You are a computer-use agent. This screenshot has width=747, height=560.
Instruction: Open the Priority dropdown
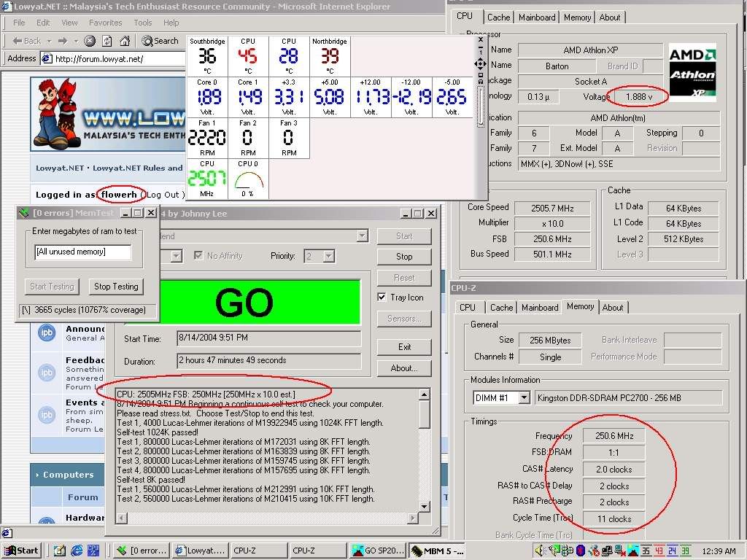click(329, 256)
